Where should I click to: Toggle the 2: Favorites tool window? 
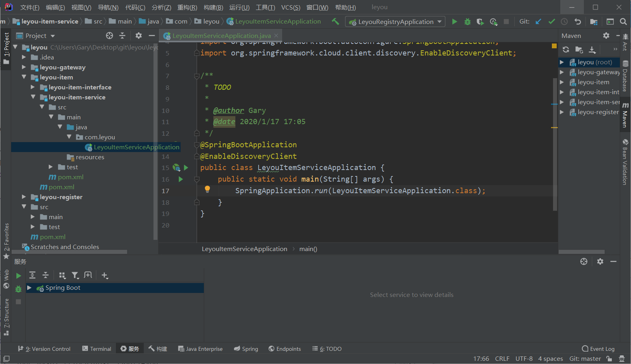pyautogui.click(x=6, y=241)
